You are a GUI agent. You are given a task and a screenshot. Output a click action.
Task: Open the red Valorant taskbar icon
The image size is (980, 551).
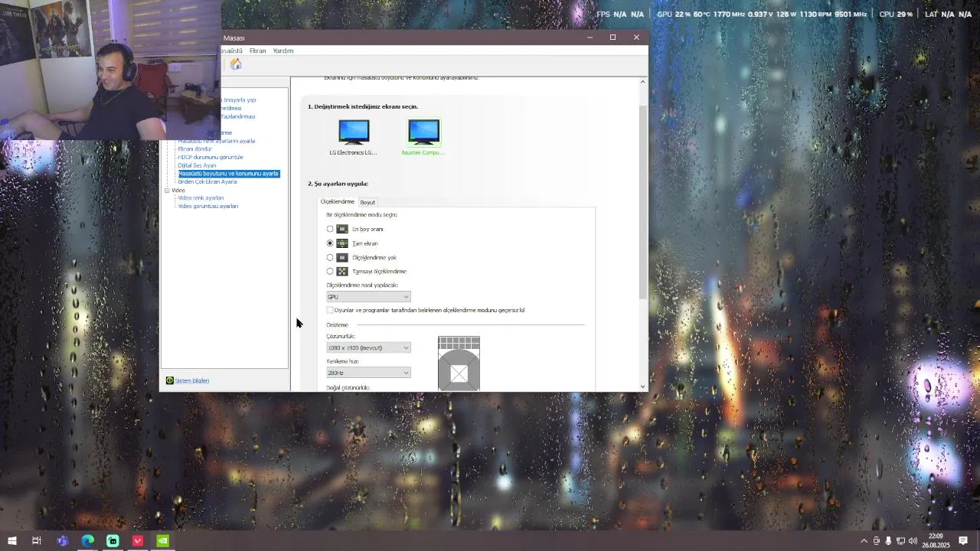coord(138,541)
